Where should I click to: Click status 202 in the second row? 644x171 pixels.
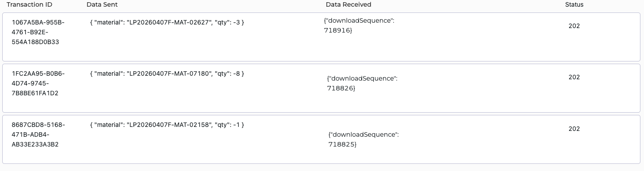[x=574, y=77]
